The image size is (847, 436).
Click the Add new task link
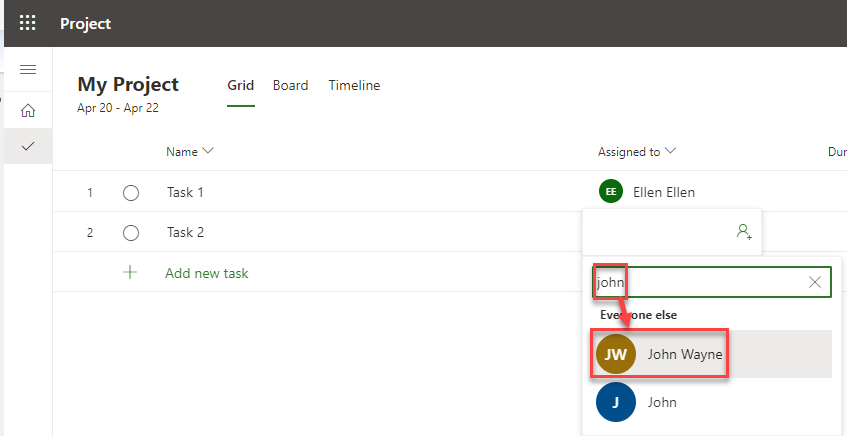(x=206, y=273)
